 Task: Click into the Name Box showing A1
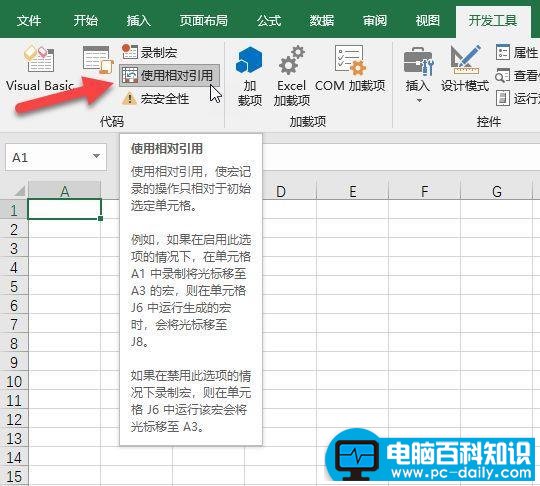[x=48, y=157]
